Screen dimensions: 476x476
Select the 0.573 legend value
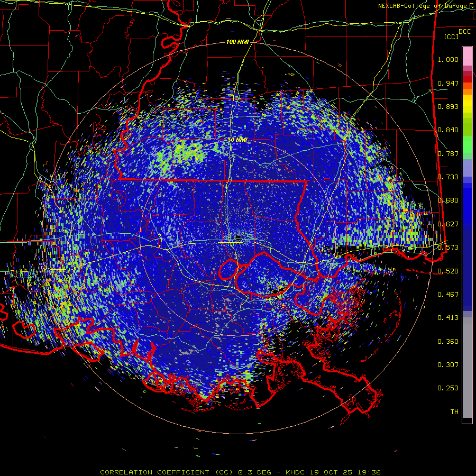tap(448, 248)
